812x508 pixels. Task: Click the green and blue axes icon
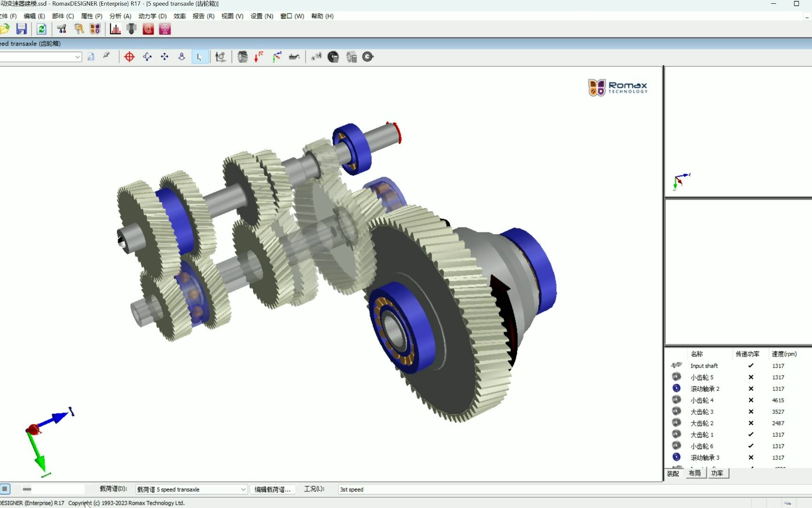coord(277,57)
